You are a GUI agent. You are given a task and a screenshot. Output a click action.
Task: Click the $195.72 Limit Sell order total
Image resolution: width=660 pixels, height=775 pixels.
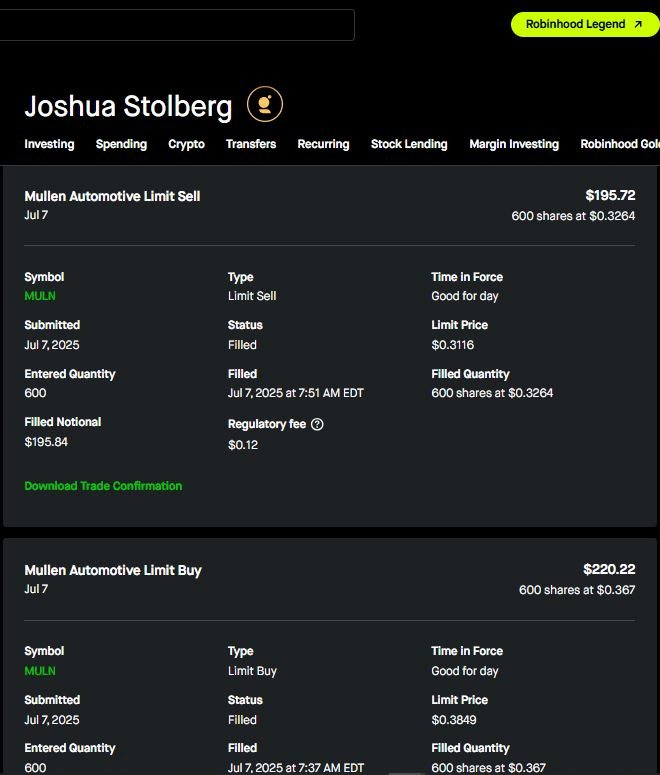[x=610, y=196]
